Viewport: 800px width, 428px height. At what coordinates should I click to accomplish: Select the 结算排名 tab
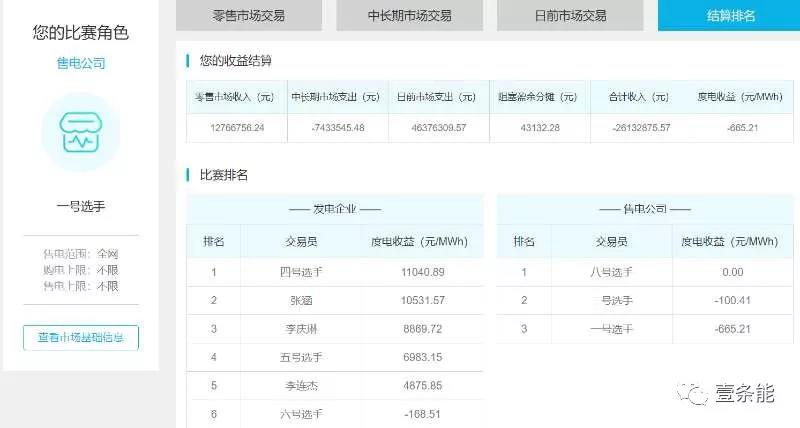pyautogui.click(x=730, y=16)
